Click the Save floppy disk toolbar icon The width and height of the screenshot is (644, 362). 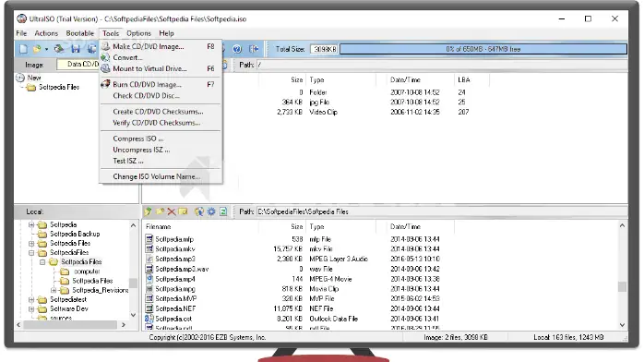[x=75, y=49]
